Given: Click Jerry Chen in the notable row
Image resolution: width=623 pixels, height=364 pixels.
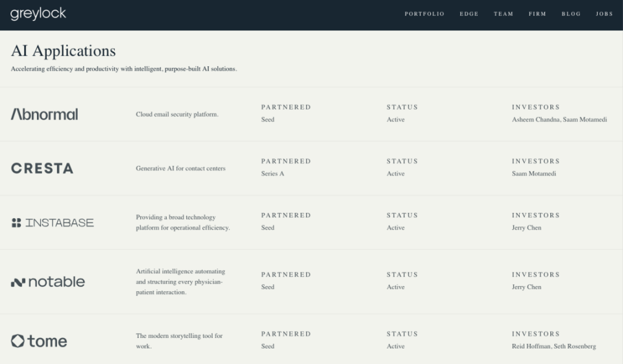Looking at the screenshot, I should coord(526,287).
